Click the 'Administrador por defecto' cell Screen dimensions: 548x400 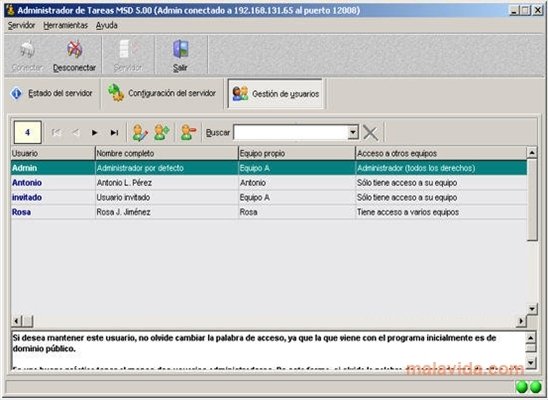(x=166, y=168)
